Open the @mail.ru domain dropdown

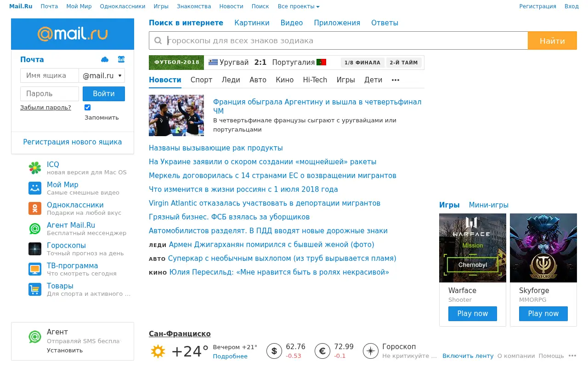(x=102, y=75)
